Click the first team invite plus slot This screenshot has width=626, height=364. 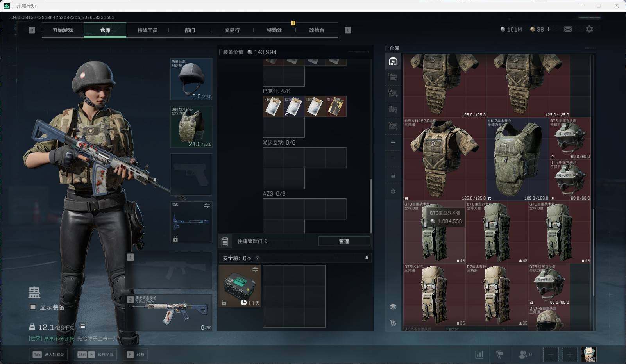pos(551,355)
